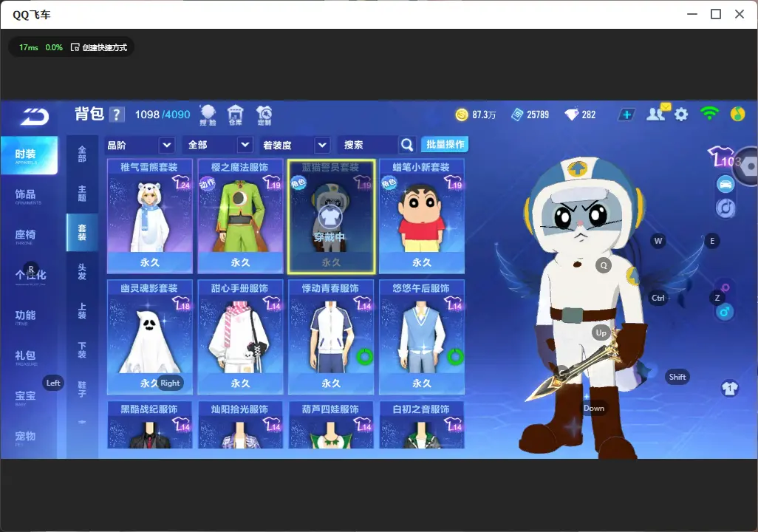
Task: Choose the 上装 sub-category
Action: (x=82, y=311)
